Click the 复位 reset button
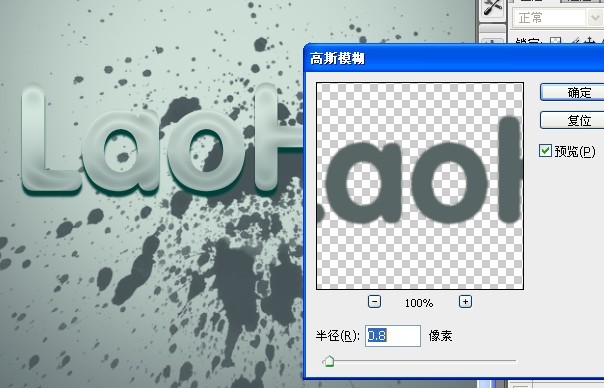This screenshot has height=388, width=604. pyautogui.click(x=572, y=120)
